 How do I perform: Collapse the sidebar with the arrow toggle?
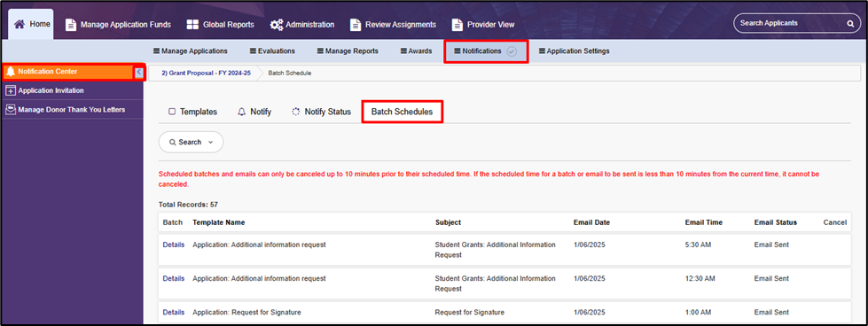138,72
